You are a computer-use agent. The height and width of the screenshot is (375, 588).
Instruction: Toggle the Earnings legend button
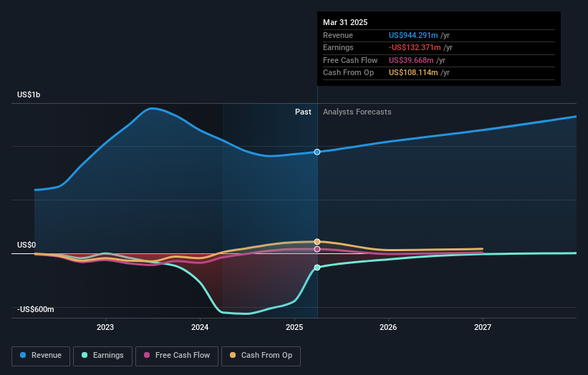click(102, 356)
